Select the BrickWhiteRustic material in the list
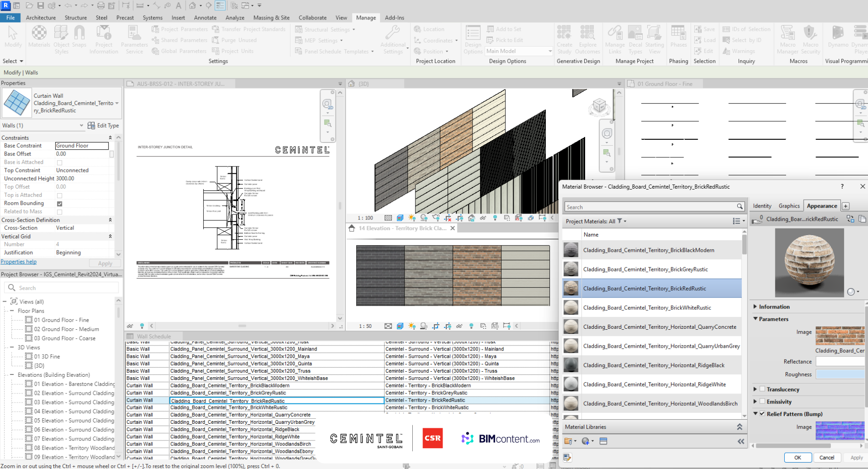Viewport: 868px width, 469px height. coord(648,308)
